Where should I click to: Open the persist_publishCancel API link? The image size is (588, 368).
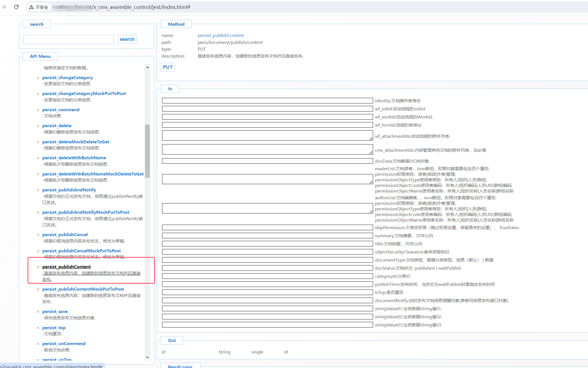(65, 235)
